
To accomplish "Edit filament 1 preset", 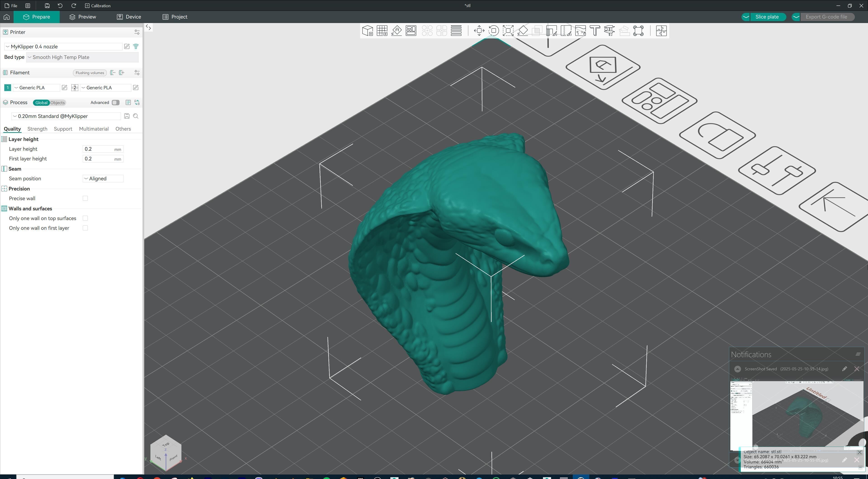I will click(64, 88).
